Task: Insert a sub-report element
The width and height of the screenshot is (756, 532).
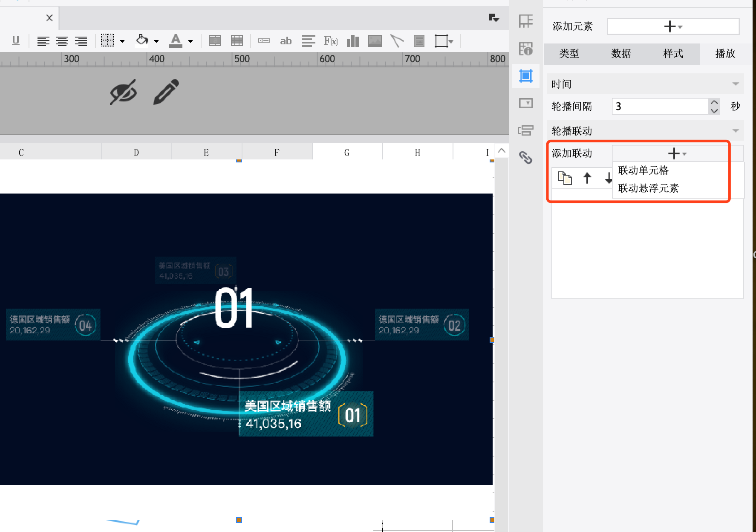Action: (x=419, y=41)
